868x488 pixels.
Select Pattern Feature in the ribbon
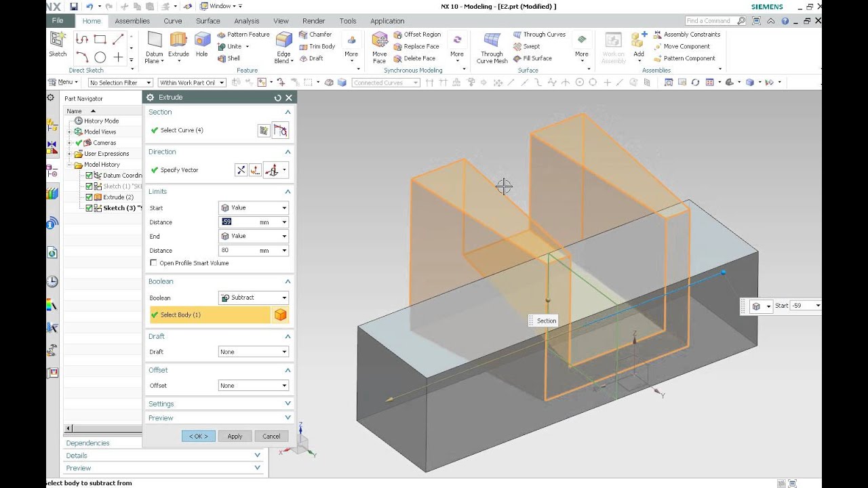pos(243,35)
